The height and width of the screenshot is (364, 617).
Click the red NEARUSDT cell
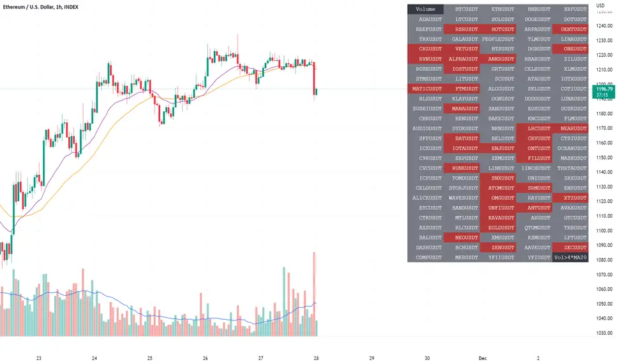[x=570, y=128]
